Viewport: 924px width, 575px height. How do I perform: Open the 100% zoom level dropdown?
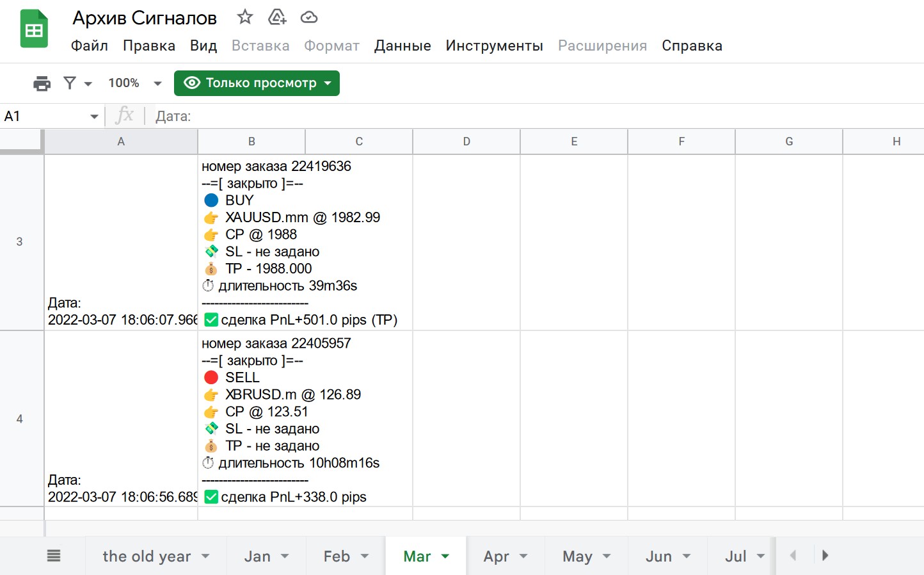pos(134,83)
